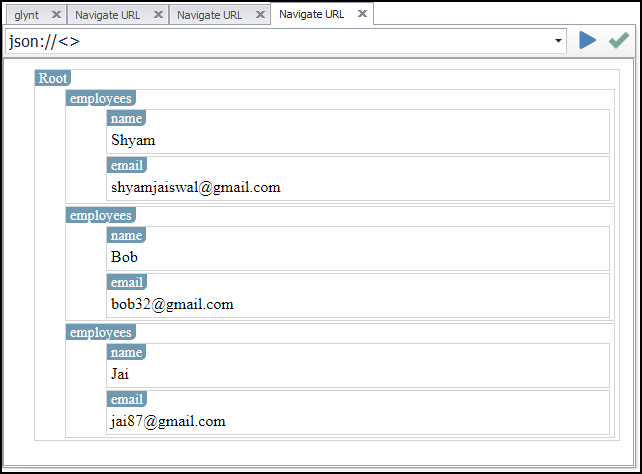Click the bob32@gmail.com email value
The image size is (642, 474).
(x=172, y=304)
